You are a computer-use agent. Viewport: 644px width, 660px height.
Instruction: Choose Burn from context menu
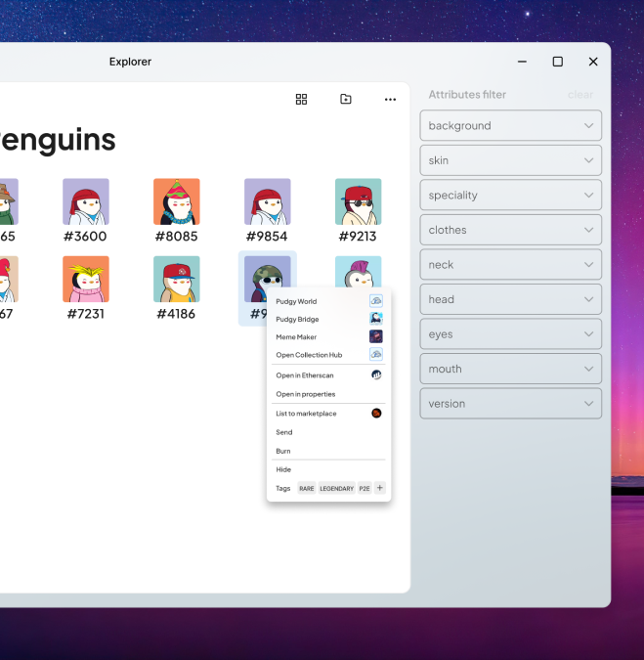point(328,451)
